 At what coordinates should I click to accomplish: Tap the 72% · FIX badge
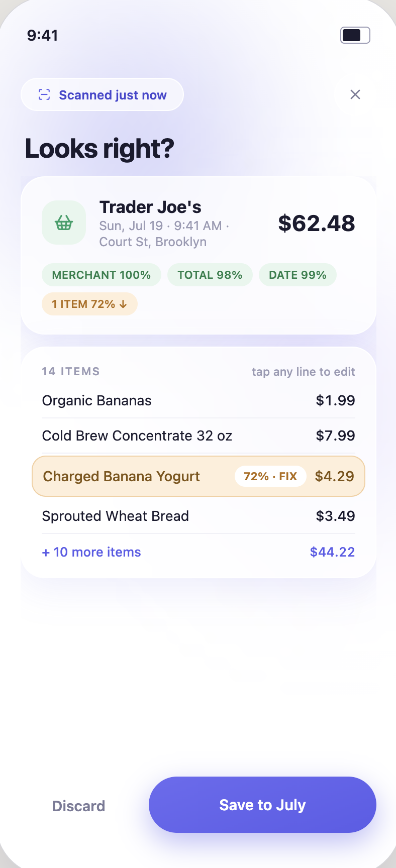tap(270, 476)
